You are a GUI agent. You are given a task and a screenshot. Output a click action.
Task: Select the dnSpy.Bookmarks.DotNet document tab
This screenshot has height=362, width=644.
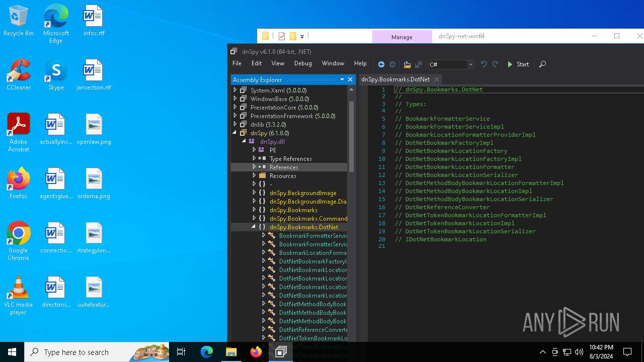tap(395, 79)
